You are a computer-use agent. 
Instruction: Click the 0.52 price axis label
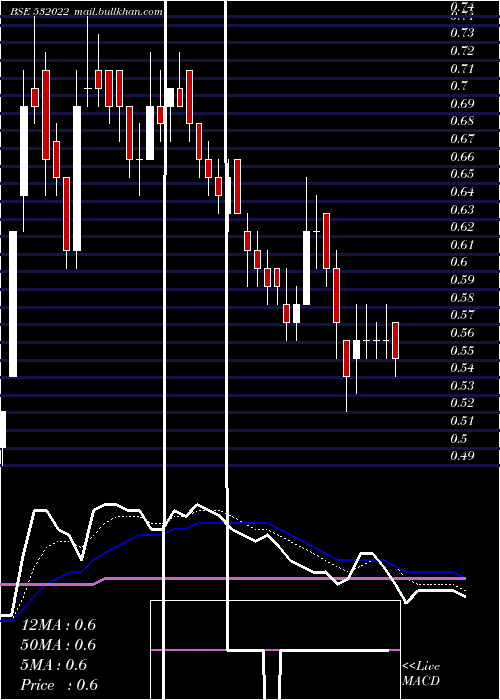[x=462, y=403]
